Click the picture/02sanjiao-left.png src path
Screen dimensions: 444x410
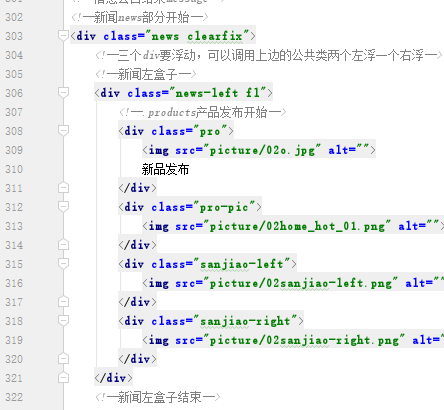(301, 283)
